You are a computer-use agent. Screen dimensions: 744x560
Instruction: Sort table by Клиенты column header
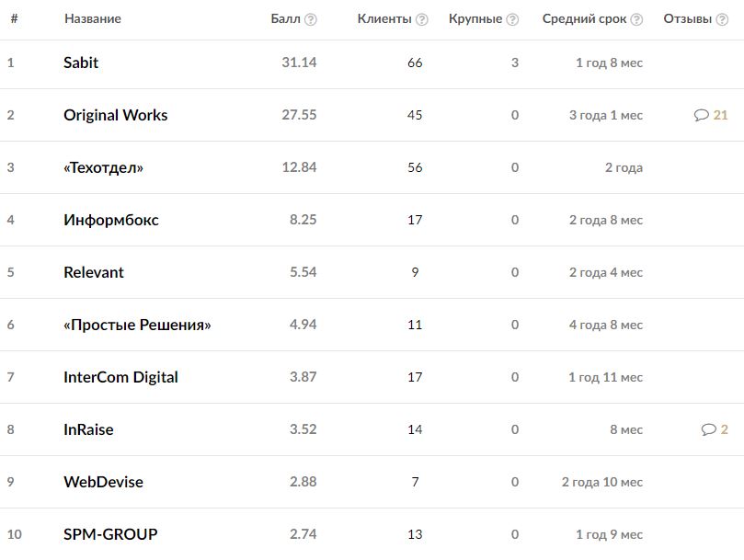pyautogui.click(x=384, y=18)
